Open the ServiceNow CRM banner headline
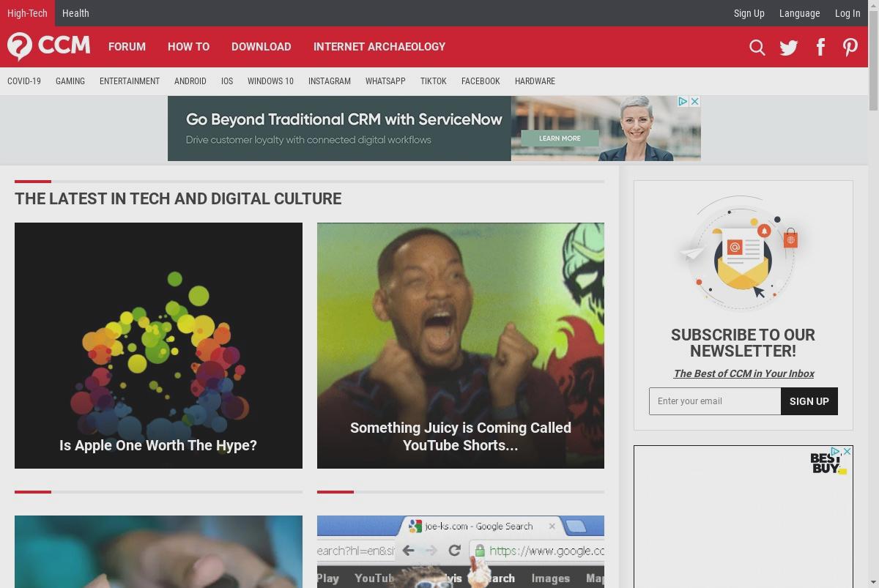Screen dimensions: 879x588 pos(344,119)
